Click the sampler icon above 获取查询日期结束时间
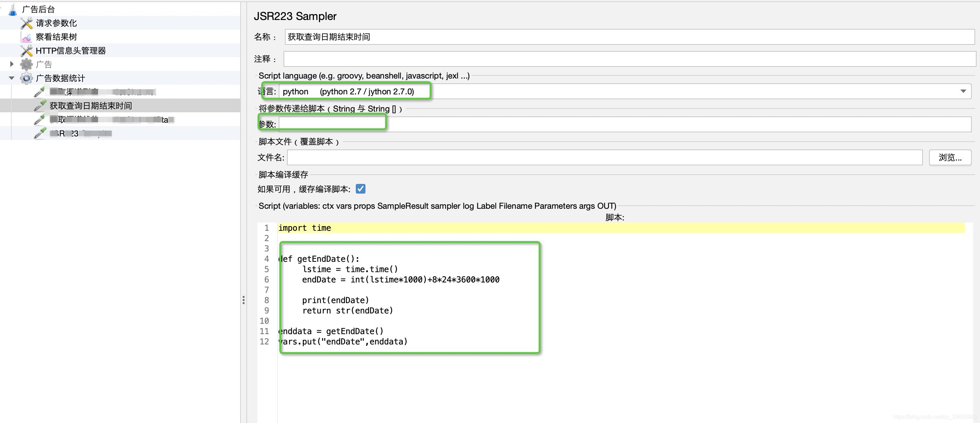 [x=39, y=91]
